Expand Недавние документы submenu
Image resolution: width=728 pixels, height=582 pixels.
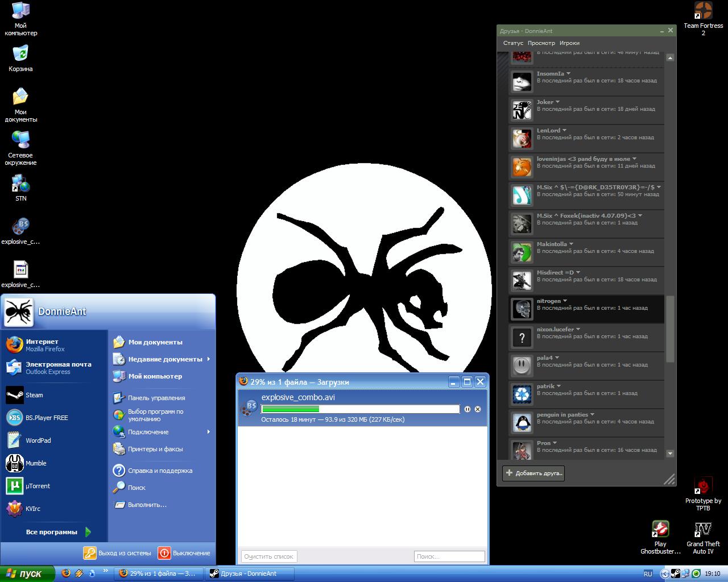pos(162,359)
